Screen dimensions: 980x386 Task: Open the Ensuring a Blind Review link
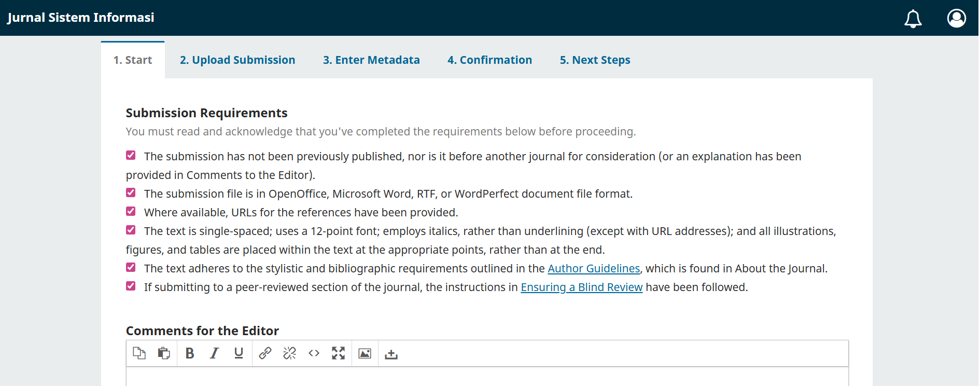pos(581,287)
